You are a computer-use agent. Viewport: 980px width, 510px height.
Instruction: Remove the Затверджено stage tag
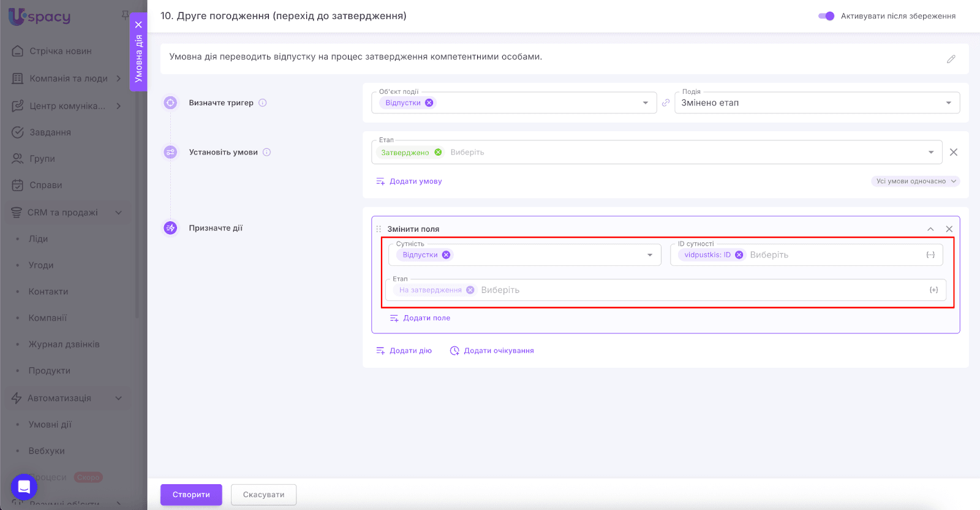click(x=438, y=153)
